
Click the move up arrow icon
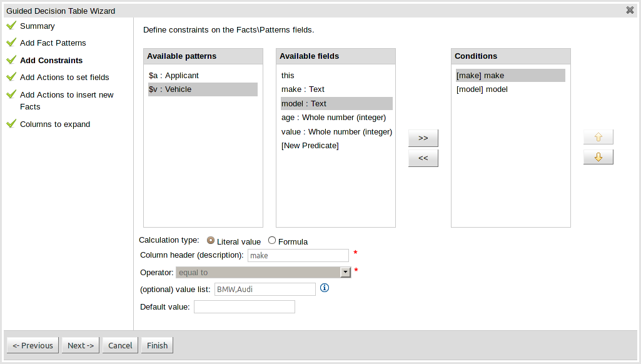pyautogui.click(x=598, y=137)
